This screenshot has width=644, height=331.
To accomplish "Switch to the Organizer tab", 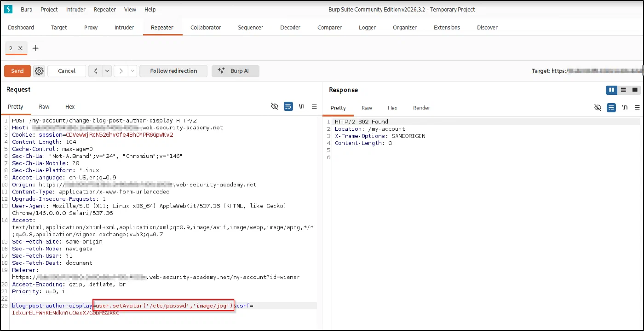I will tap(405, 28).
